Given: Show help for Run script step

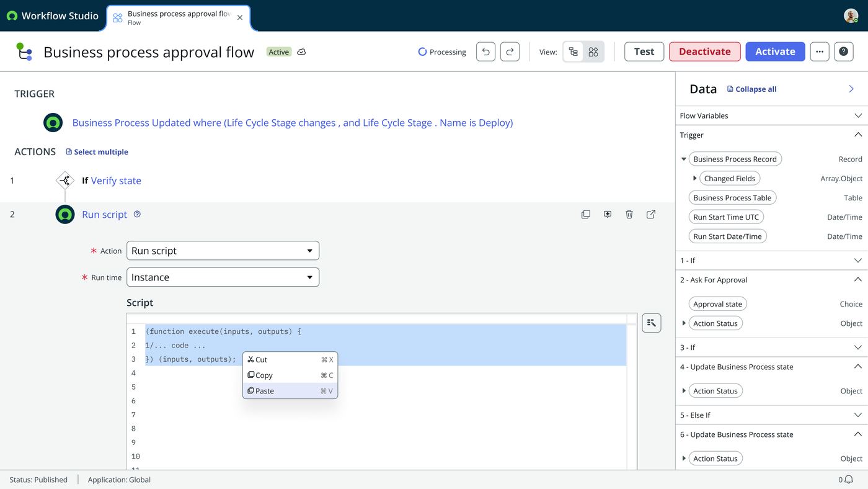Looking at the screenshot, I should 138,214.
